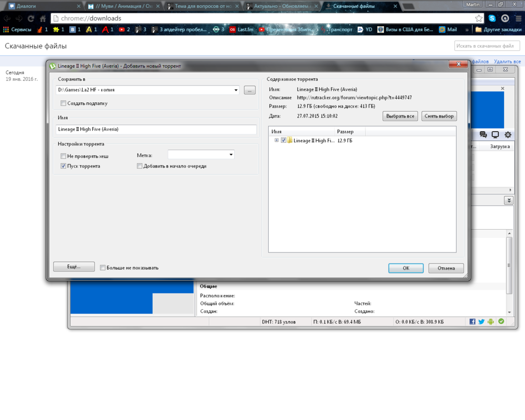Viewport: 525px width, 420px height.
Task: Check 'Больше не показывать' option
Action: pyautogui.click(x=103, y=268)
